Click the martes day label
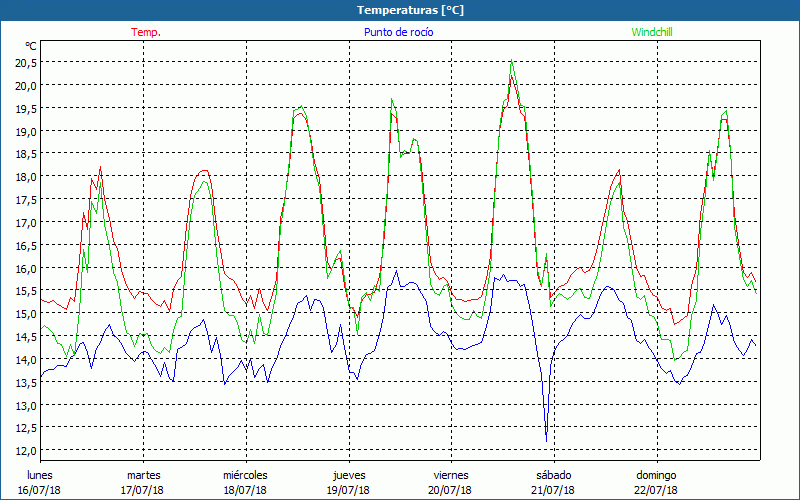Image resolution: width=800 pixels, height=500 pixels. (x=144, y=475)
